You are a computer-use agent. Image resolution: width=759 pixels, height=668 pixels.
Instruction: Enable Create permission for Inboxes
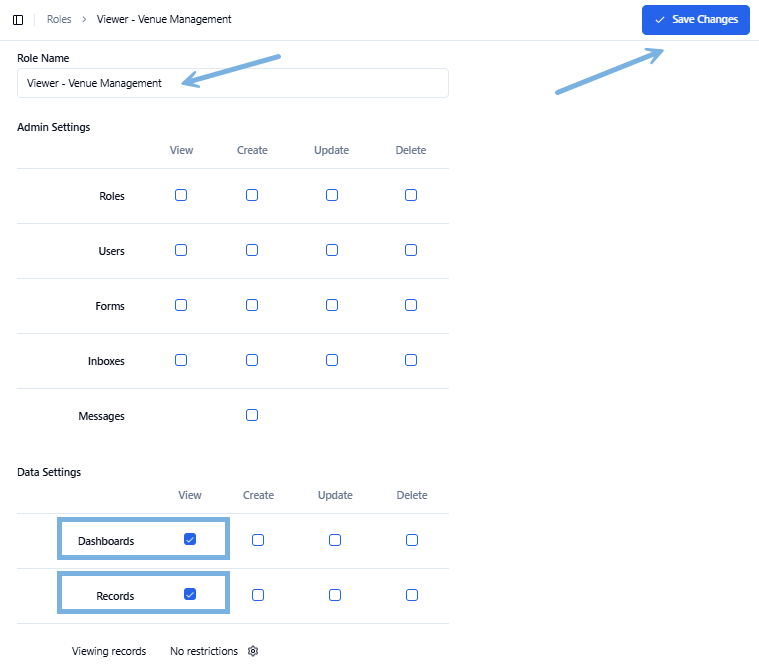tap(252, 360)
